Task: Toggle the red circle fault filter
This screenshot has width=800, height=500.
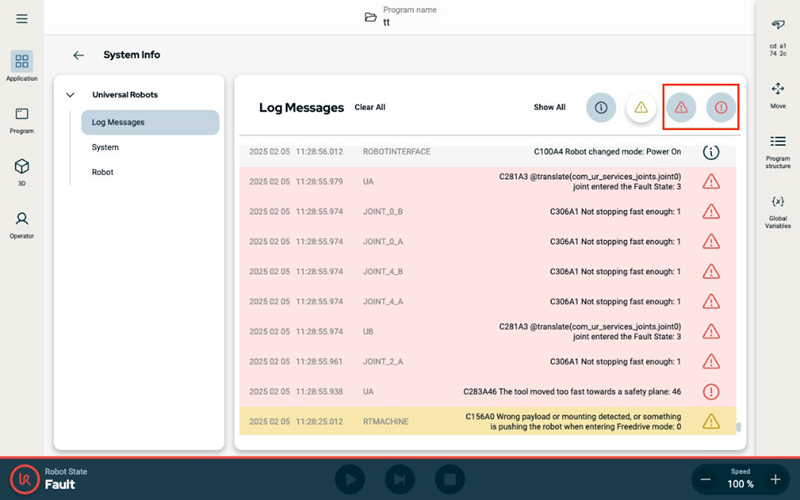Action: 721,107
